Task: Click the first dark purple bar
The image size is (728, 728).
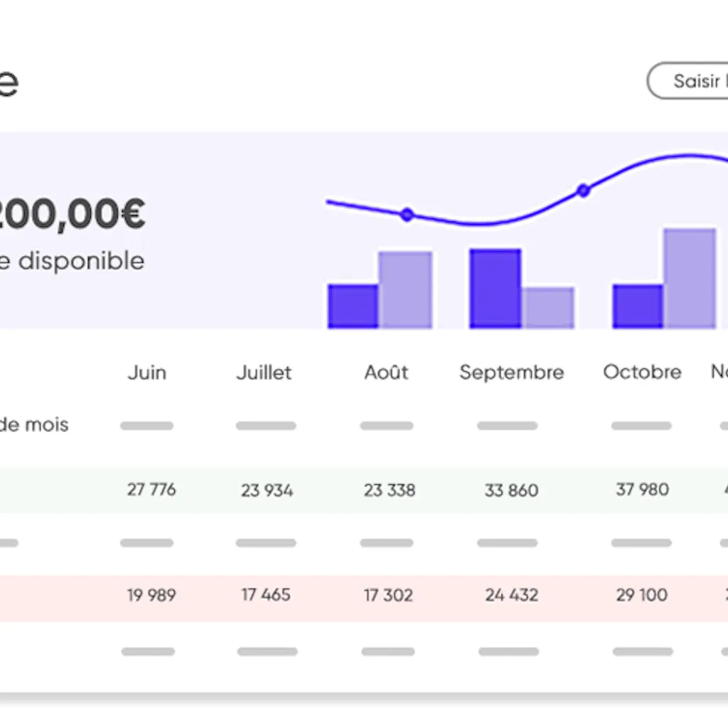Action: coord(353,306)
